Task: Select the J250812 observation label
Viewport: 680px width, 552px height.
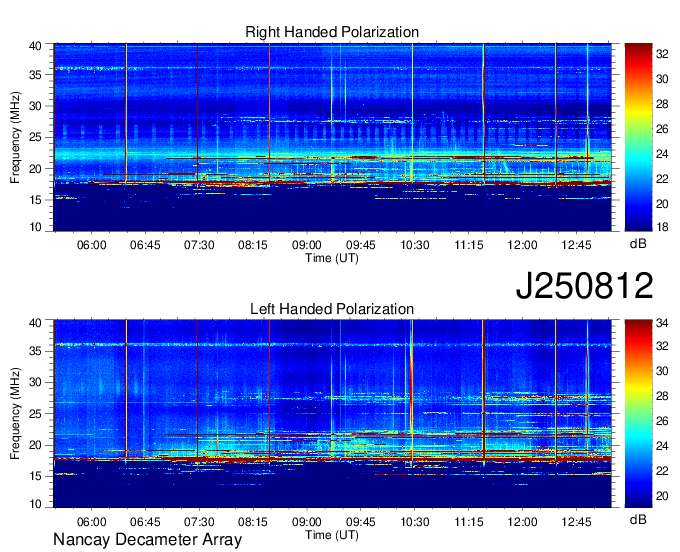Action: click(584, 285)
